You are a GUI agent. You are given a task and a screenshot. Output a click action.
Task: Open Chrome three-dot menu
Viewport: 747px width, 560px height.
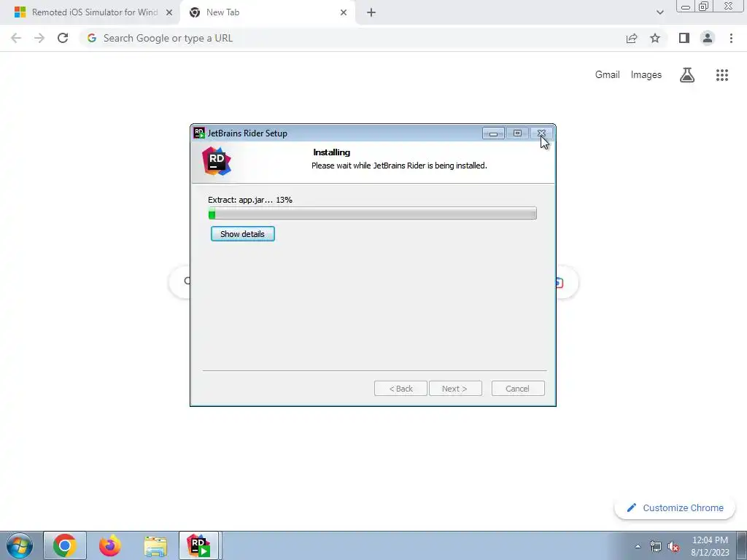point(731,38)
